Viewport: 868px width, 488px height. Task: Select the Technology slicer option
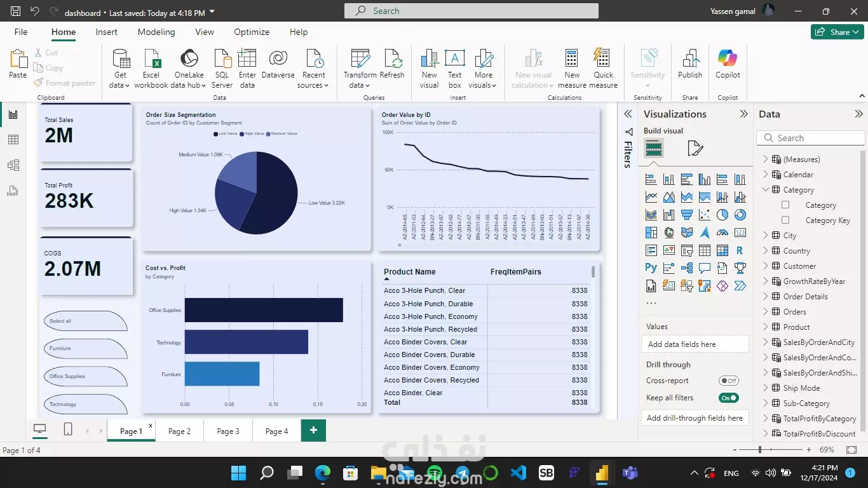point(85,404)
